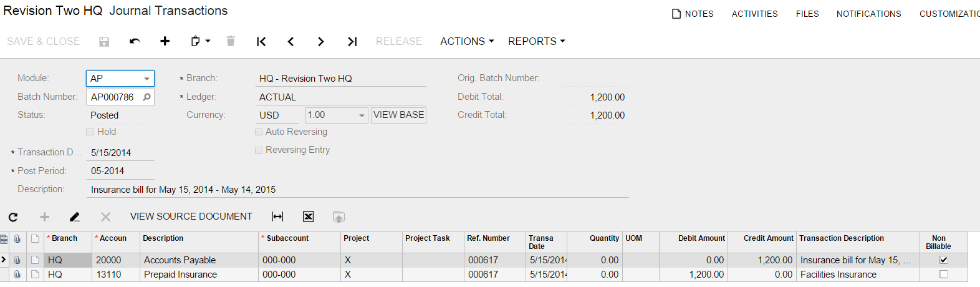Click the Description field with insurance bill text

(357, 190)
